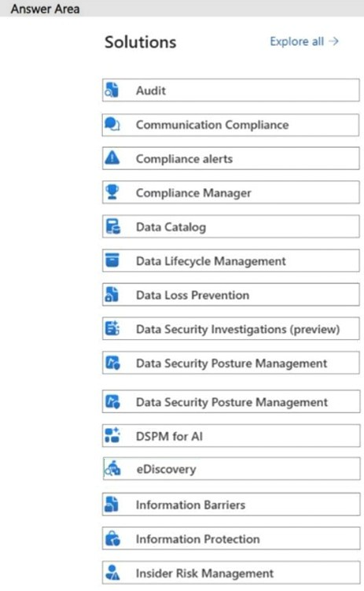
Task: Click the eDiscovery icon
Action: [112, 468]
